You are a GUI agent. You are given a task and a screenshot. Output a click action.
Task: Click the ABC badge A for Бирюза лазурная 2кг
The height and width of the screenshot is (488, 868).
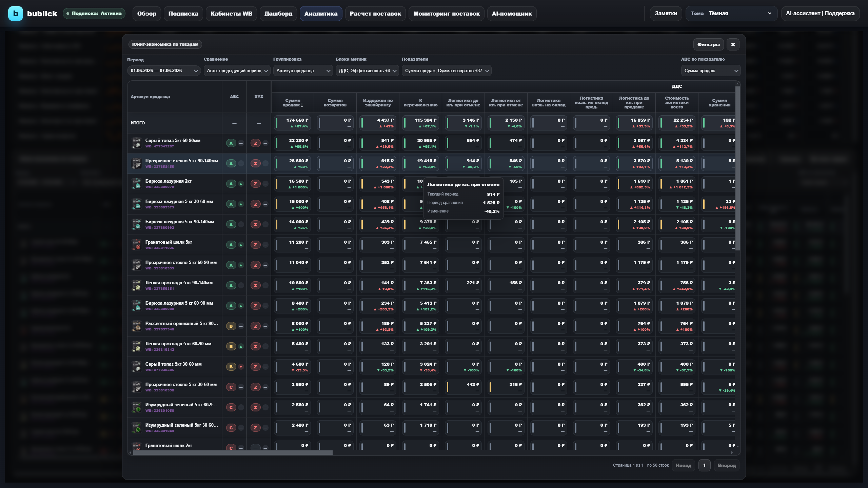tap(231, 184)
